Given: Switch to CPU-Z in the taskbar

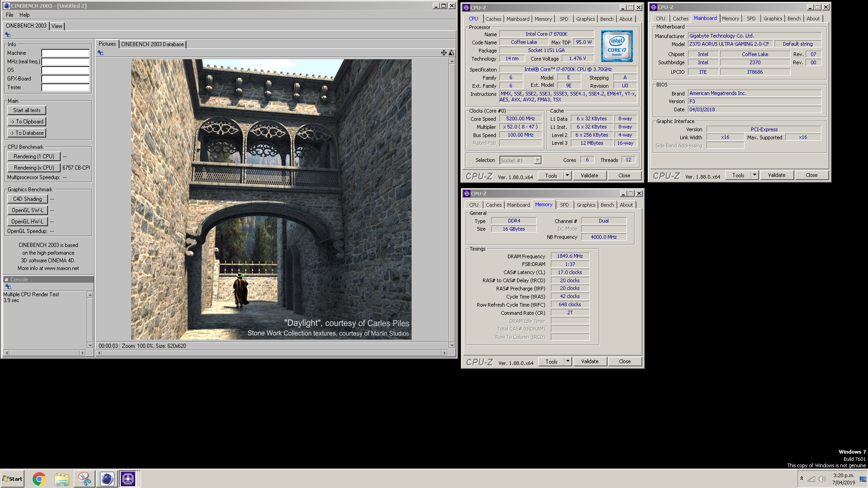Looking at the screenshot, I should [x=128, y=479].
